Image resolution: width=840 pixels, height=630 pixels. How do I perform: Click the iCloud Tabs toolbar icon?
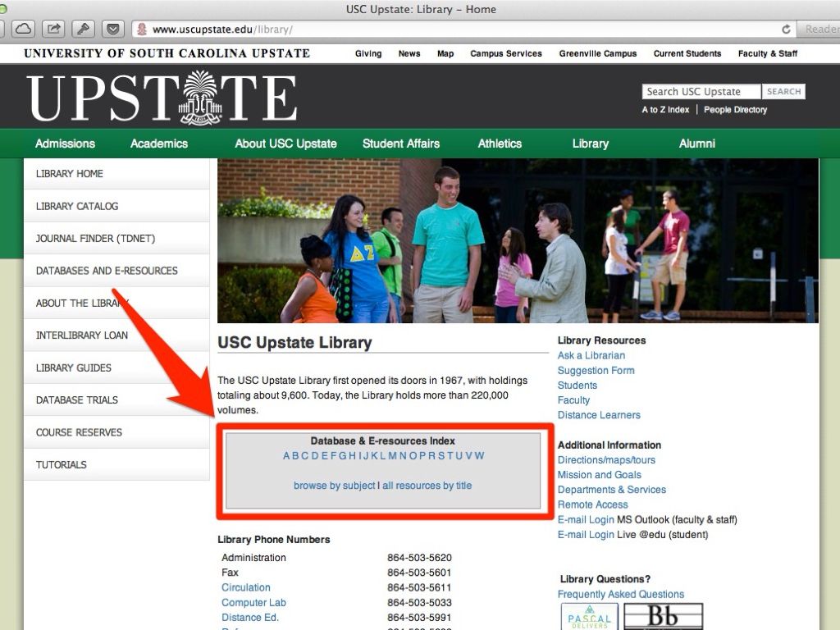click(23, 30)
